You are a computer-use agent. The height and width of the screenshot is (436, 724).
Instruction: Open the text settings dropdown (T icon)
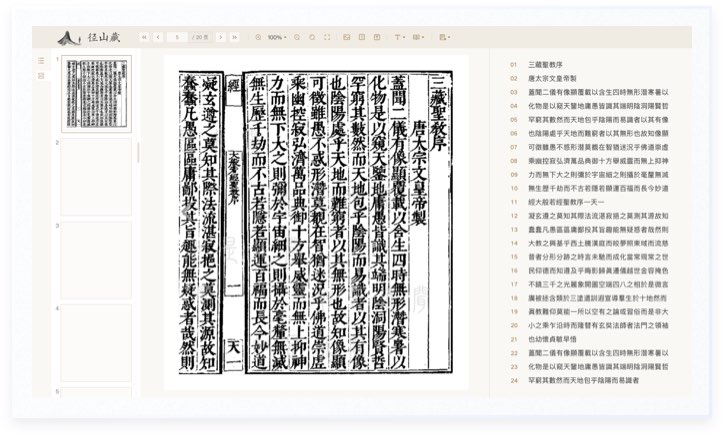[x=398, y=37]
